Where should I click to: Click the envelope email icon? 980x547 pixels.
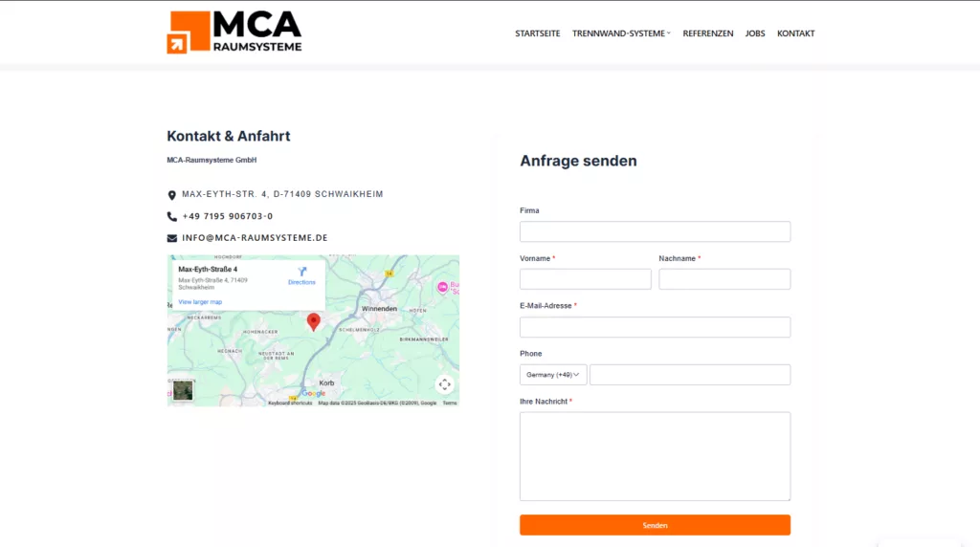pyautogui.click(x=172, y=238)
